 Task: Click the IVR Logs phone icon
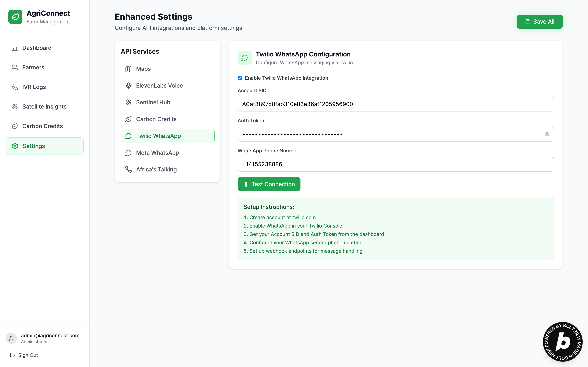click(x=15, y=87)
